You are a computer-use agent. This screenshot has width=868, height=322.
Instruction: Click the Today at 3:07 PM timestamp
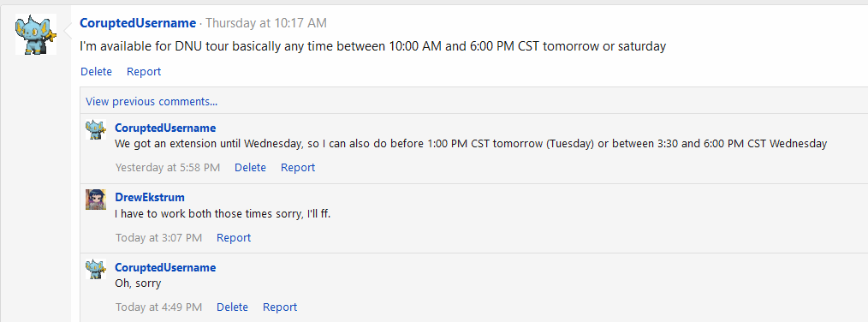pyautogui.click(x=159, y=237)
